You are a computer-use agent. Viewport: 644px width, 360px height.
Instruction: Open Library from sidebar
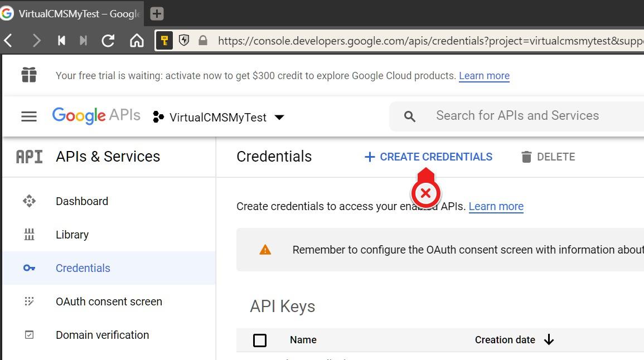coord(72,235)
